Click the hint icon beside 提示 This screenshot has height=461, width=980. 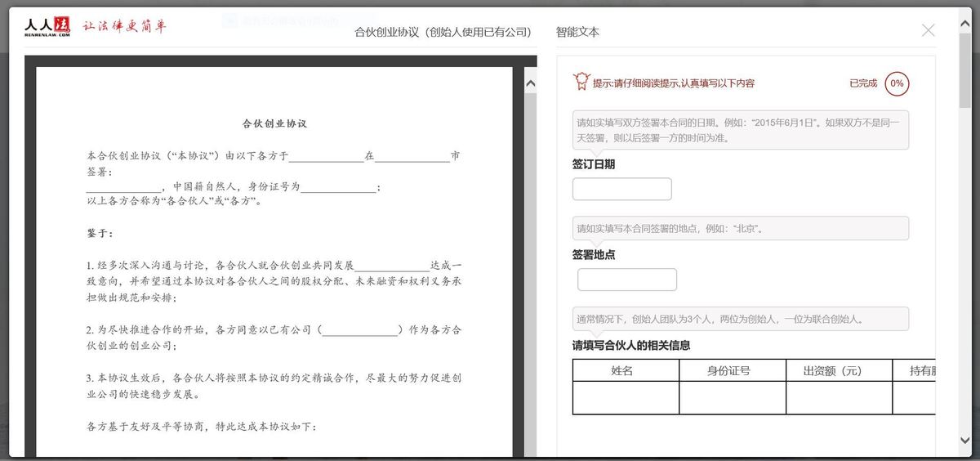click(581, 82)
